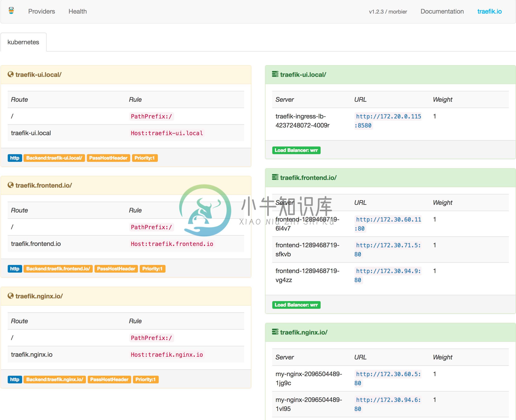
Task: Click URL http://172.30.71.5:80
Action: coord(388,250)
